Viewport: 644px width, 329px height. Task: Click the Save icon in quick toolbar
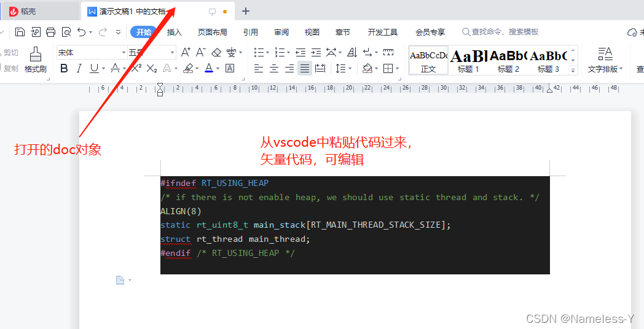pos(20,32)
